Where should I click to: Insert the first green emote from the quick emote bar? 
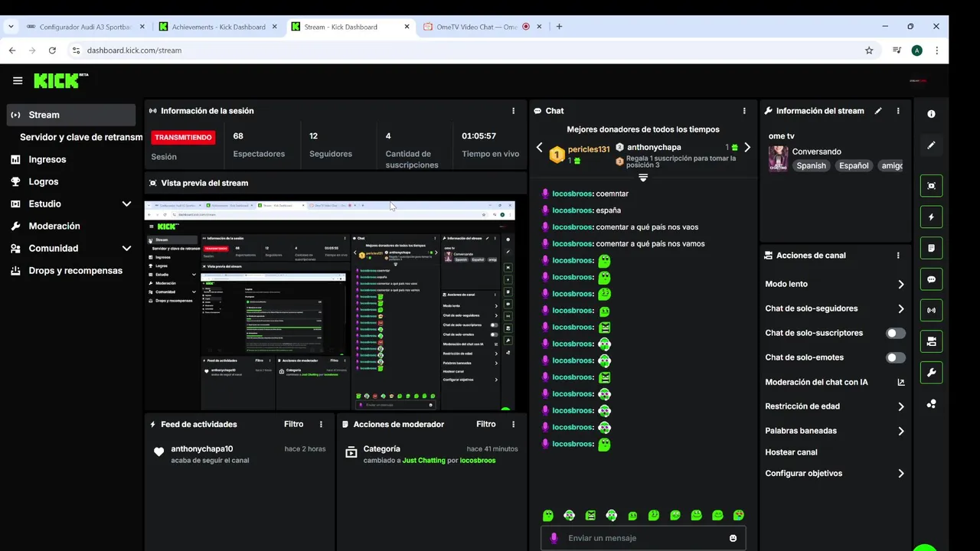coord(548,516)
